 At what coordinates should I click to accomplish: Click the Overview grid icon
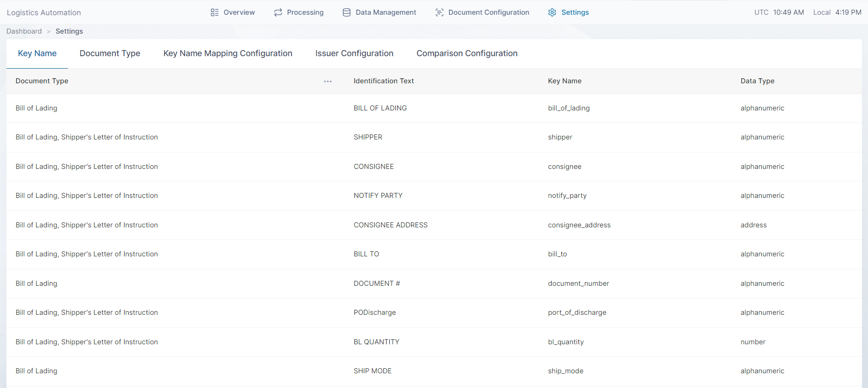click(215, 12)
